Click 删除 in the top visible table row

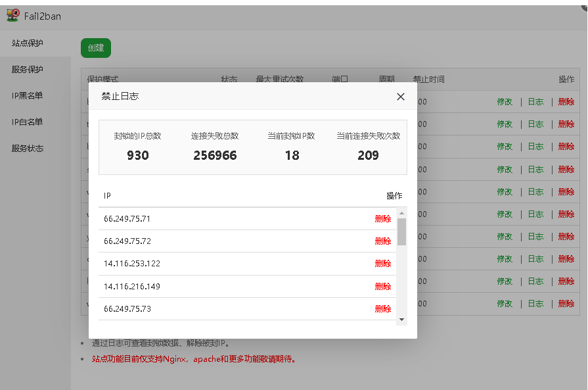566,102
